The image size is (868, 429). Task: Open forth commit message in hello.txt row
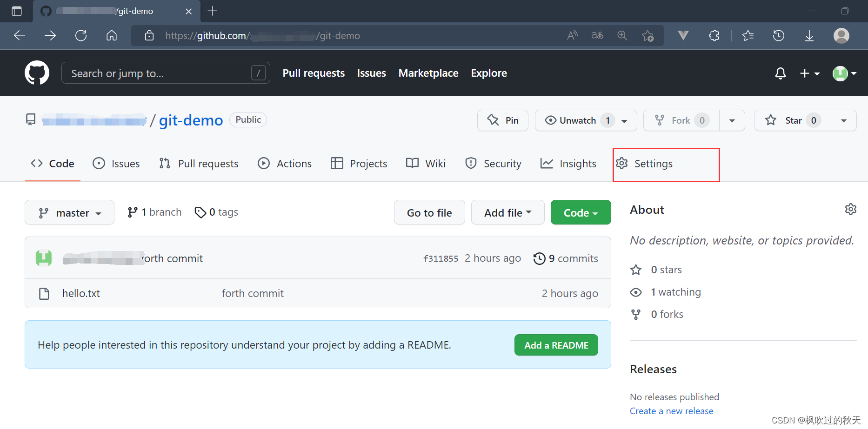253,293
